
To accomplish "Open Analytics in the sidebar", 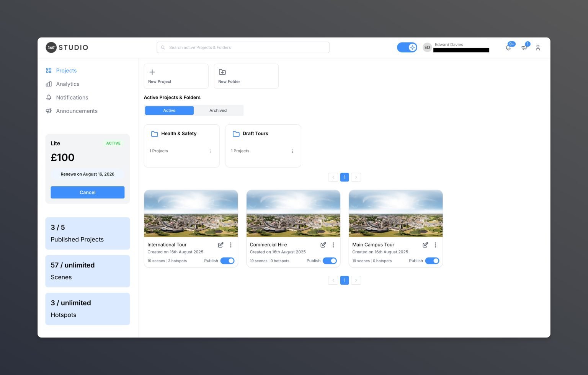I will coord(67,84).
